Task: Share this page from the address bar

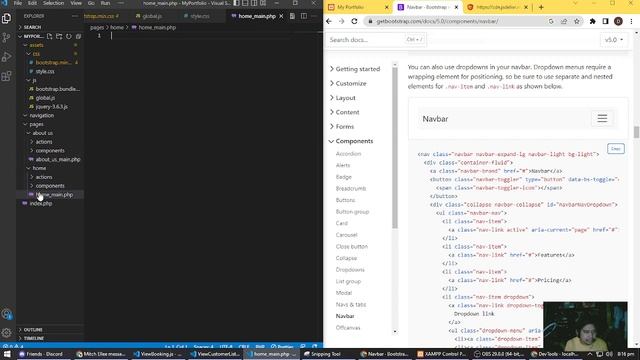Action: coord(564,21)
